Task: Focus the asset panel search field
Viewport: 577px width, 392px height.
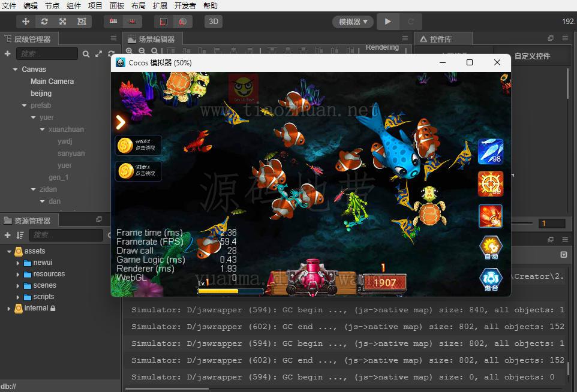Action: pos(66,235)
